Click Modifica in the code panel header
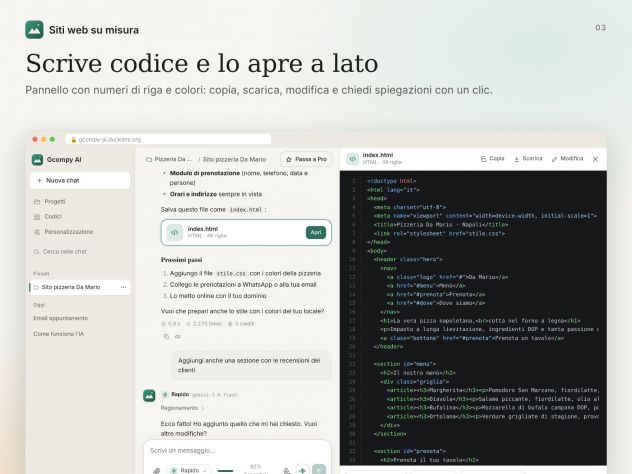This screenshot has width=632, height=474. point(567,159)
